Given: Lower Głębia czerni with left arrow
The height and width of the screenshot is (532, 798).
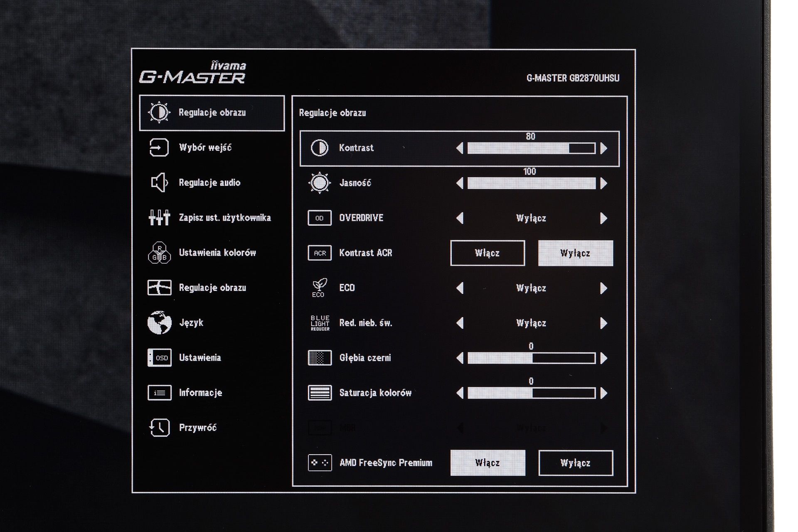Looking at the screenshot, I should pyautogui.click(x=460, y=358).
